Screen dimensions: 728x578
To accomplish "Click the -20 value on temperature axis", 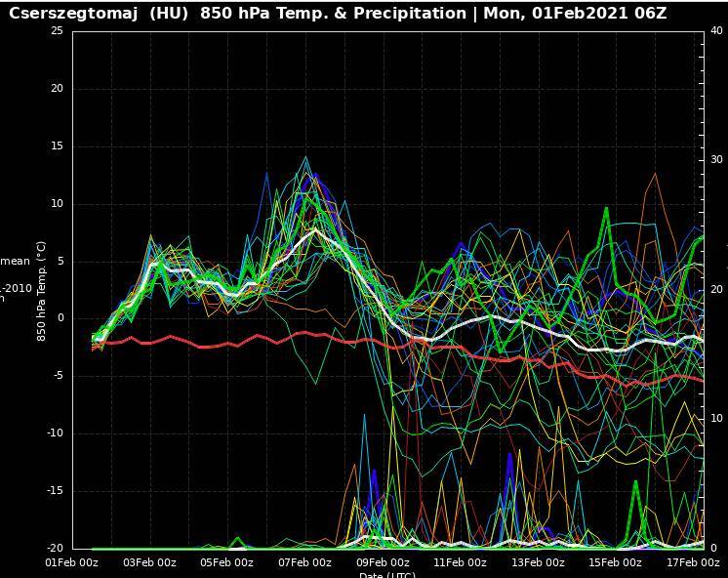I will [54, 548].
